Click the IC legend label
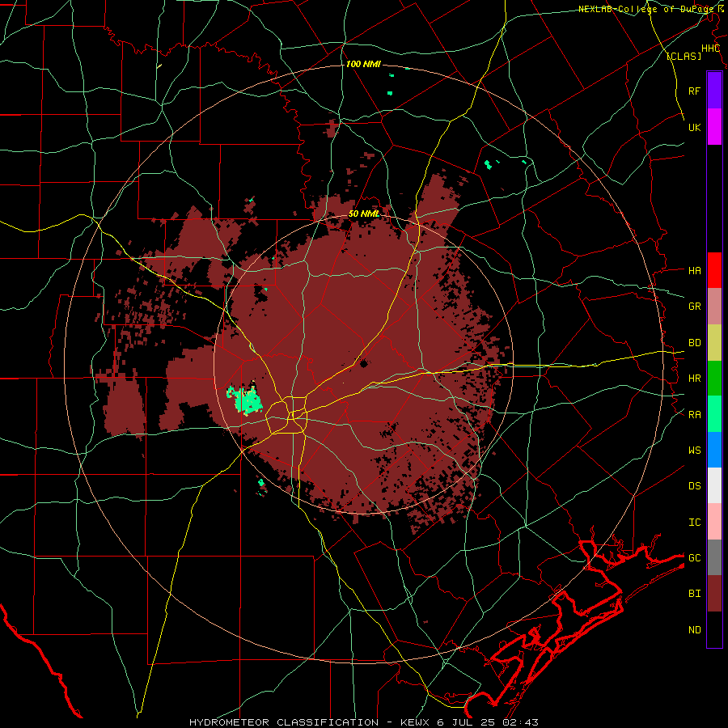Viewport: 728px width, 728px height. click(694, 523)
